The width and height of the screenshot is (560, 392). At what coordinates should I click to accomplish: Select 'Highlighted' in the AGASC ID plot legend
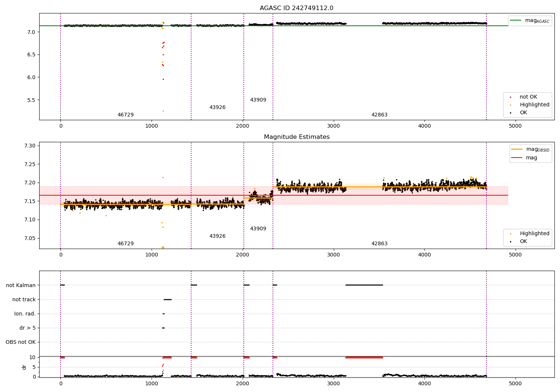pyautogui.click(x=535, y=105)
